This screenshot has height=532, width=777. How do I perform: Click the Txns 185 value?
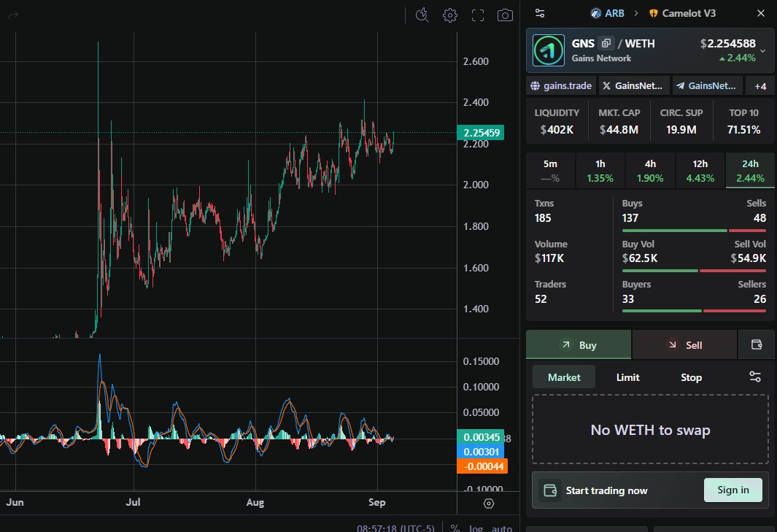coord(543,218)
